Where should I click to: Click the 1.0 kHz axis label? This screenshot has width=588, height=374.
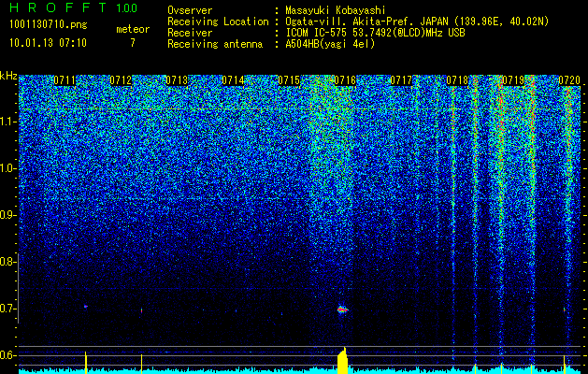point(7,168)
